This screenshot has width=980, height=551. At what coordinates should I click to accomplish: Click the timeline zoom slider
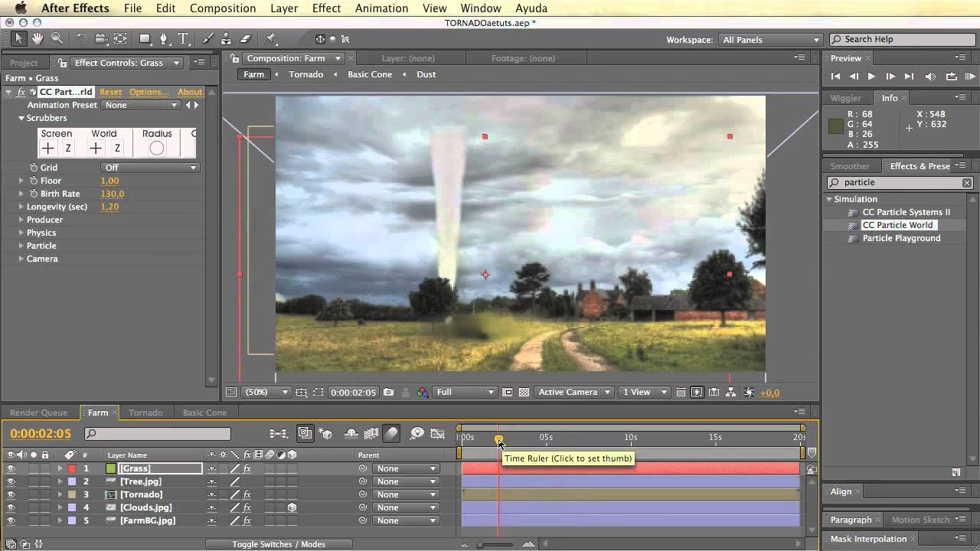pyautogui.click(x=480, y=544)
